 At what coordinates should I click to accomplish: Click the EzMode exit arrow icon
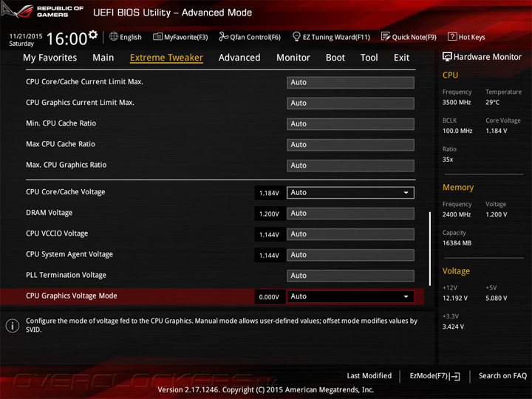coord(455,376)
